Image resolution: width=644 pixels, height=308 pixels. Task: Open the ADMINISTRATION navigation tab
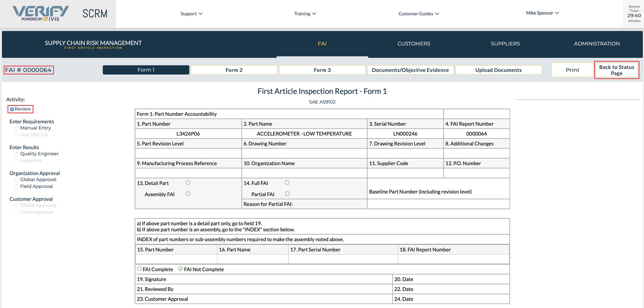[x=597, y=43]
